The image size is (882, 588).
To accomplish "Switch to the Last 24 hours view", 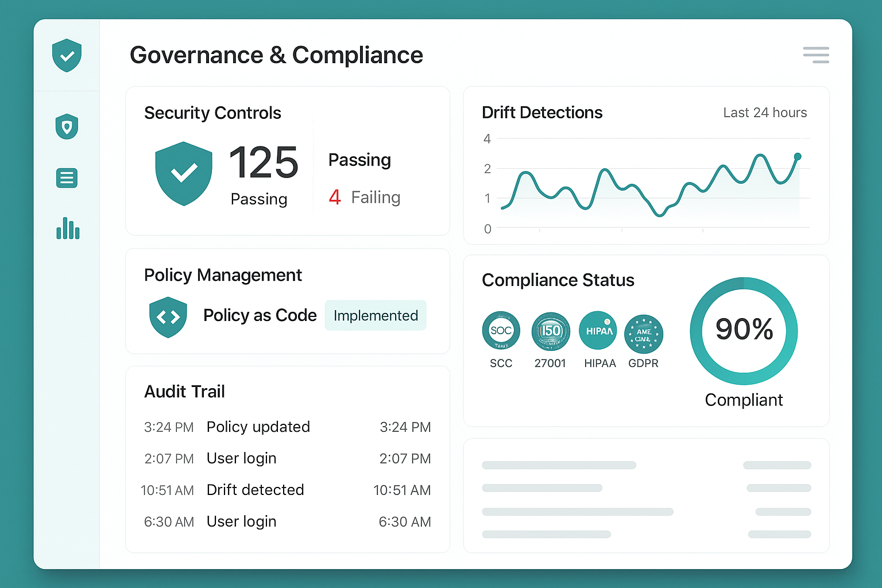I will pyautogui.click(x=765, y=113).
